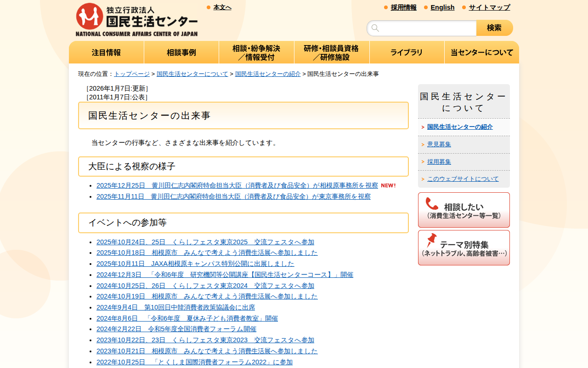588x368 pixels.
Task: Click the テーマ別特集 themed features banner
Action: (464, 247)
